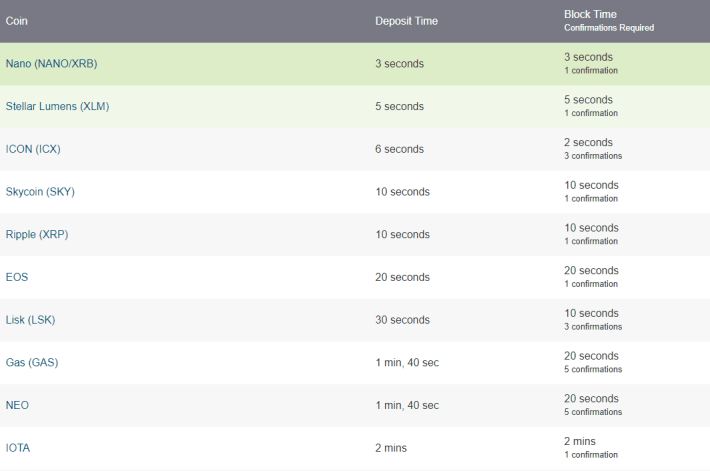
Task: Click the Confirmations Required subheader
Action: [x=609, y=28]
